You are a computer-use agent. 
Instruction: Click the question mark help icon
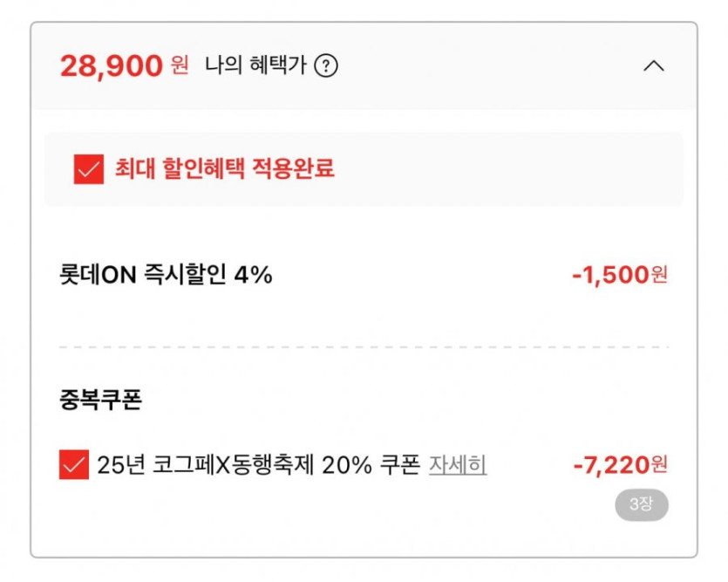(x=325, y=65)
